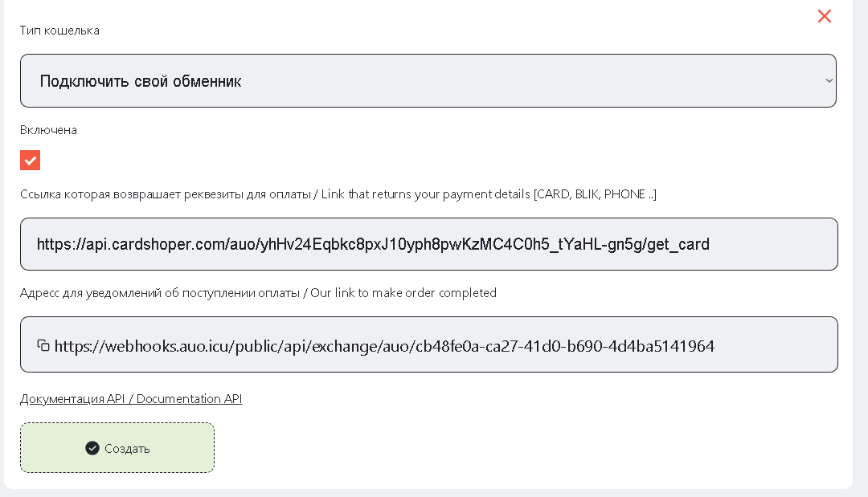Click the Включена label
Image resolution: width=868 pixels, height=497 pixels.
click(x=48, y=130)
